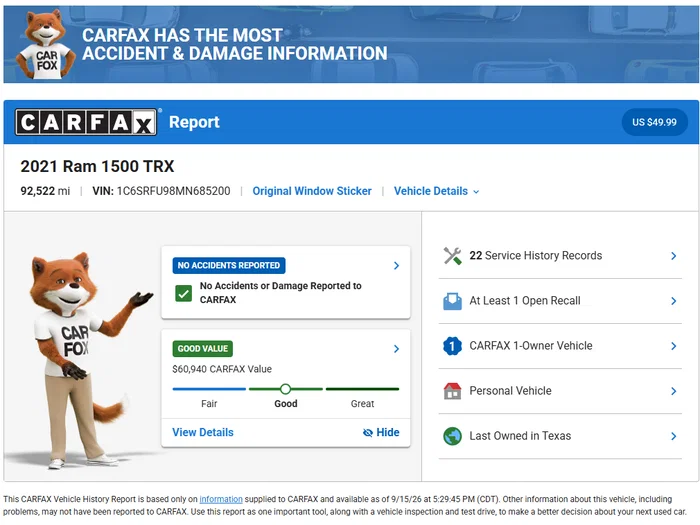Click the Car Fox mascot in the top banner
Viewport: 700px width, 525px height.
pos(45,45)
